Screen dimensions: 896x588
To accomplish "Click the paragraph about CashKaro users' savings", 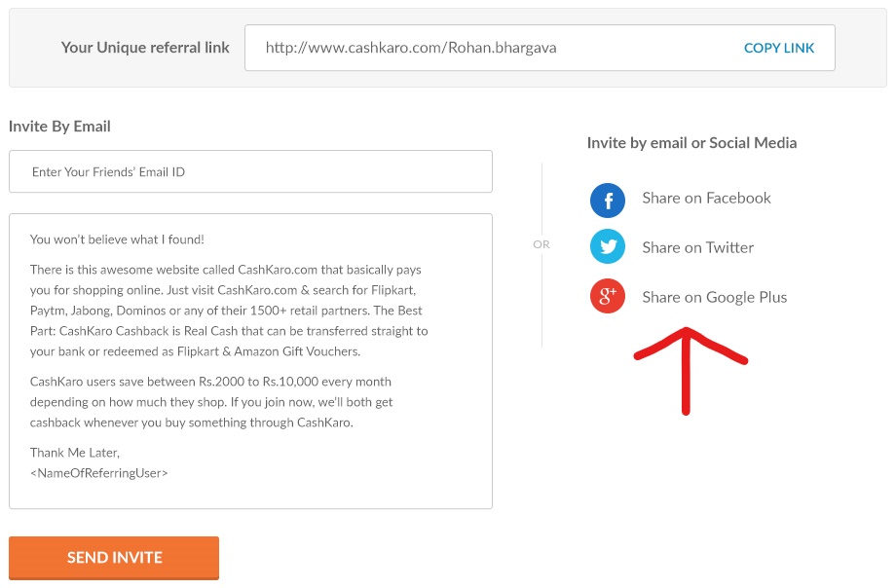I will tap(211, 402).
